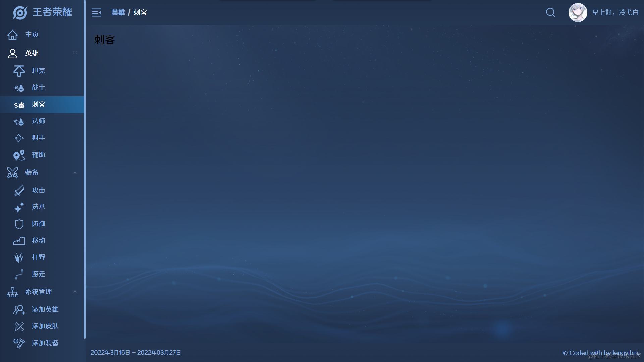Open the 添加英雄 add-user icon
644x362 pixels.
[19, 310]
